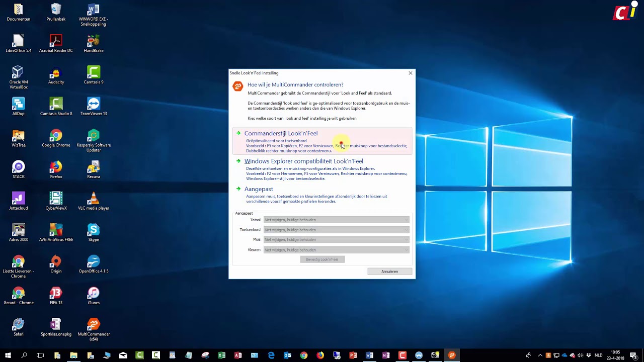Open Recuva desktop icon
644x362 pixels.
[93, 170]
